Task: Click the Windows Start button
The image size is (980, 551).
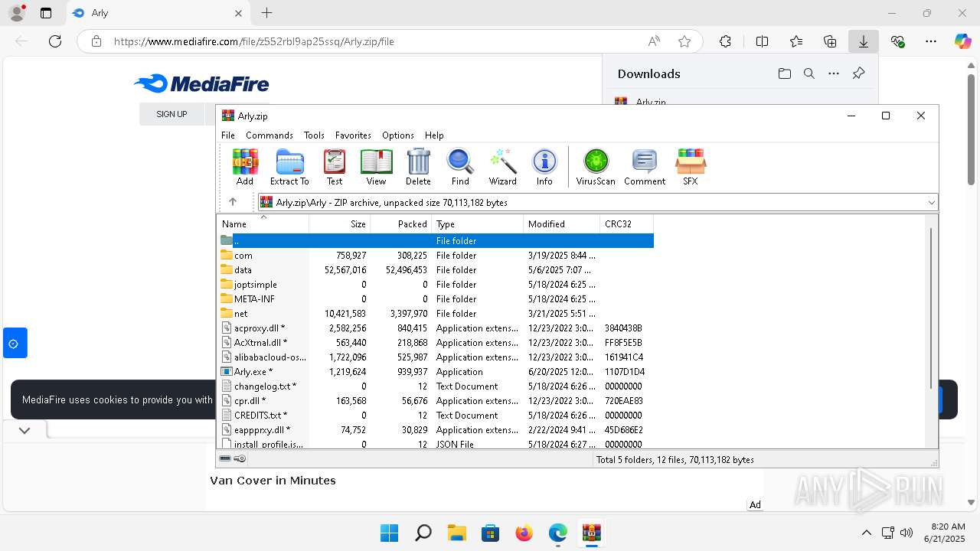Action: 389,533
